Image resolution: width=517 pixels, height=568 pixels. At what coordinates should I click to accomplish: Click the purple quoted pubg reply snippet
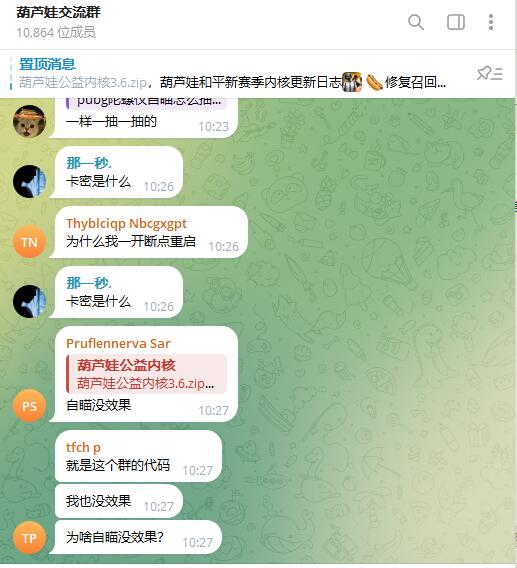(x=146, y=103)
